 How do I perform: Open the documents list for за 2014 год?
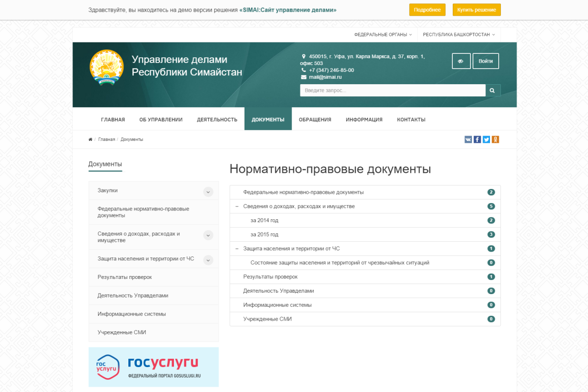pyautogui.click(x=265, y=220)
